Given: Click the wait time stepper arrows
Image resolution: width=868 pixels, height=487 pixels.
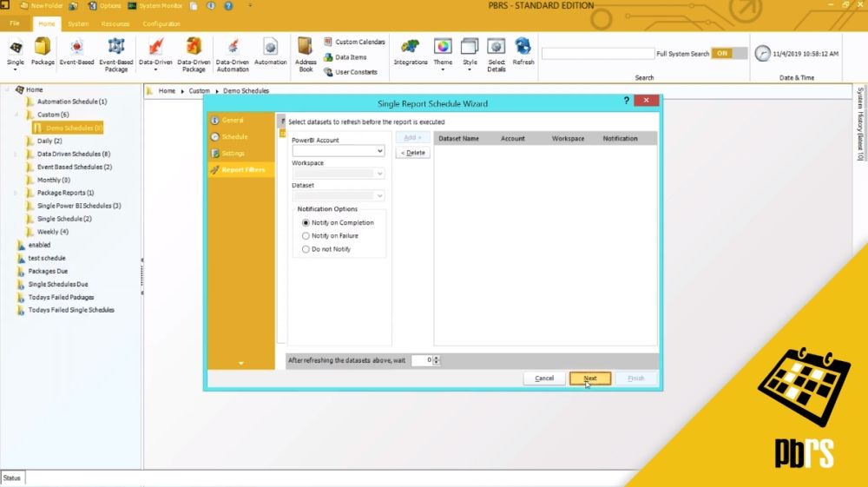Looking at the screenshot, I should tap(437, 359).
